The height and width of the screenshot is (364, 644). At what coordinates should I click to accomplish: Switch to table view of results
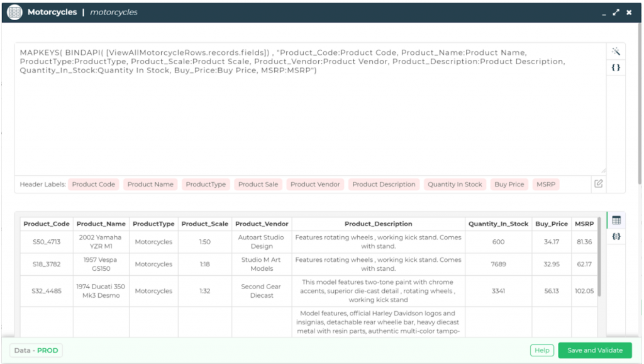617,220
